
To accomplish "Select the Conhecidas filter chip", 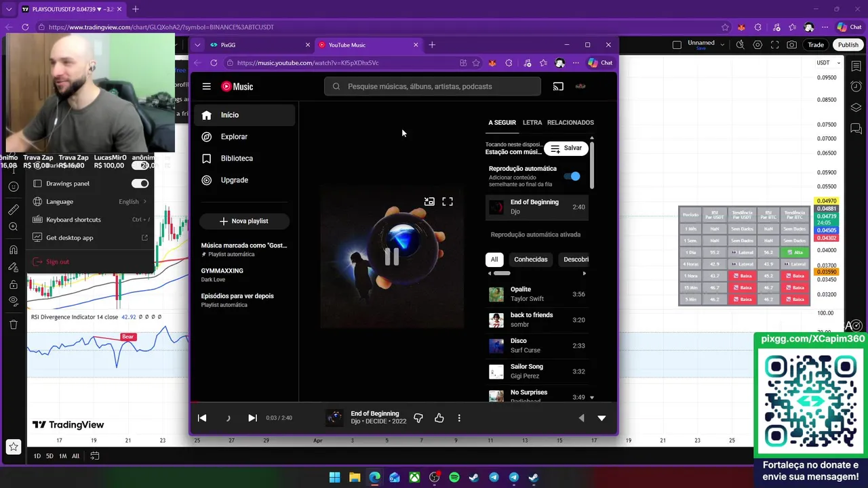I will (530, 260).
